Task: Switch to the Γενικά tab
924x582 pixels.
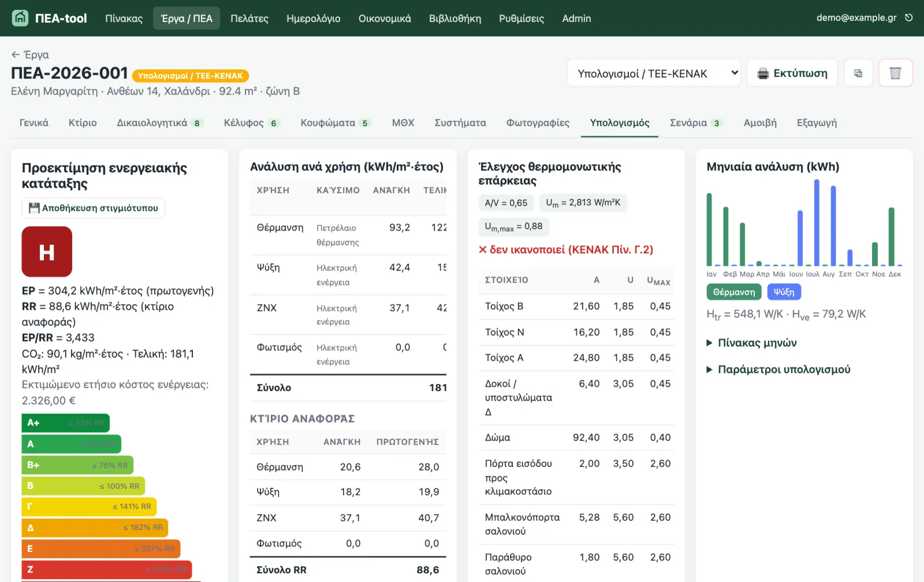Action: click(x=34, y=123)
